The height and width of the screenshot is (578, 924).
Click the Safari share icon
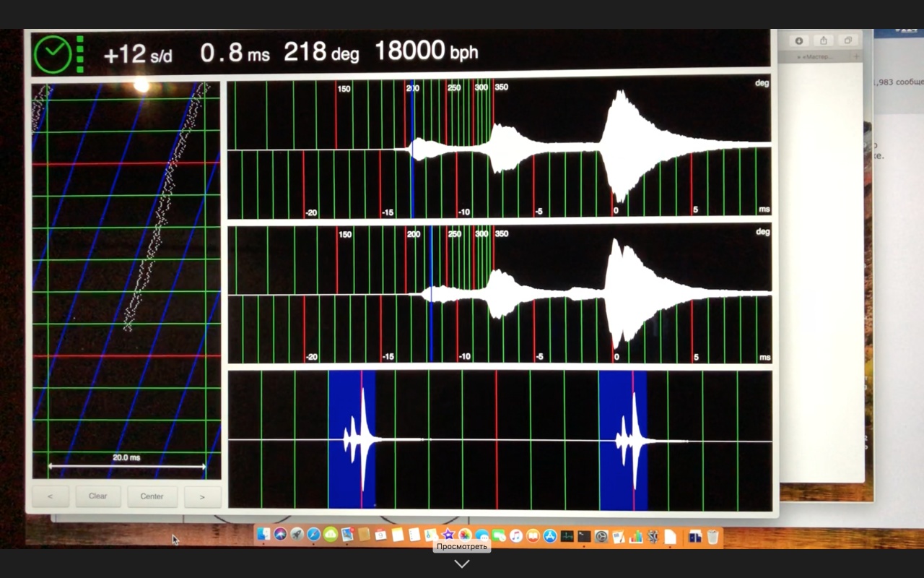[824, 40]
